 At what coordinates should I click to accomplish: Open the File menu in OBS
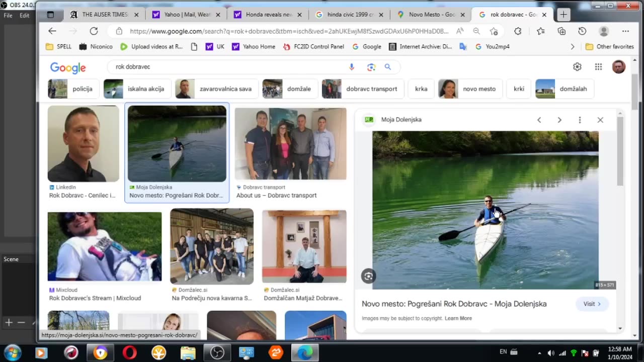pos(8,16)
